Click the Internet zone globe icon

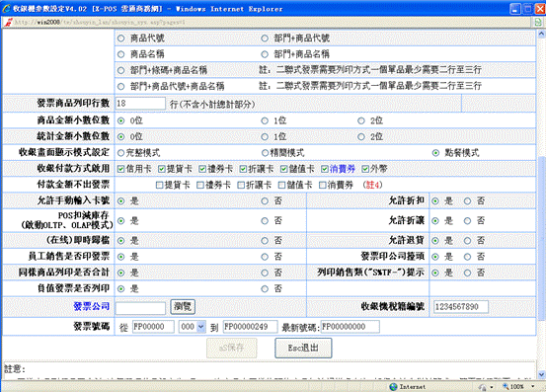(x=393, y=387)
